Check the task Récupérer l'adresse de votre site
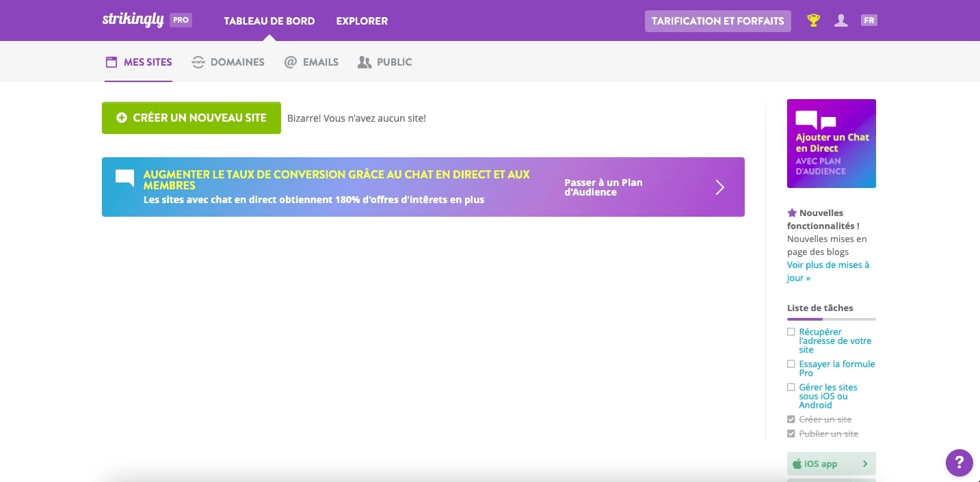The width and height of the screenshot is (980, 482). point(791,332)
